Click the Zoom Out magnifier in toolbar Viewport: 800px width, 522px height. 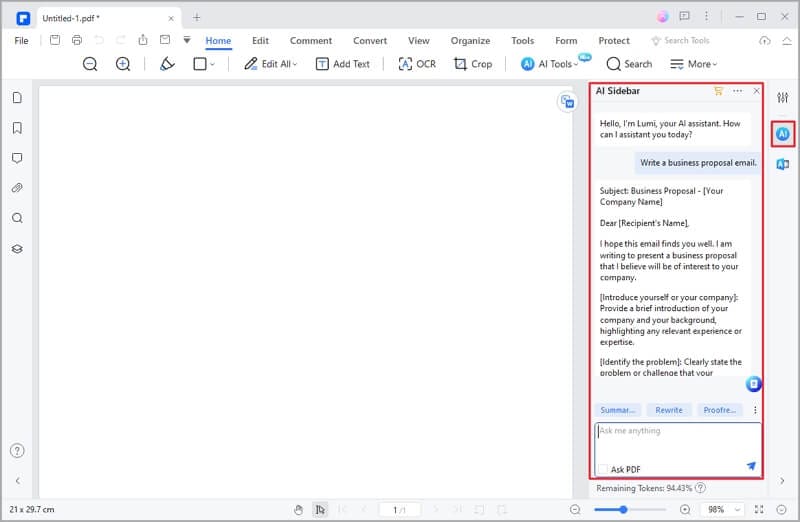(x=90, y=64)
